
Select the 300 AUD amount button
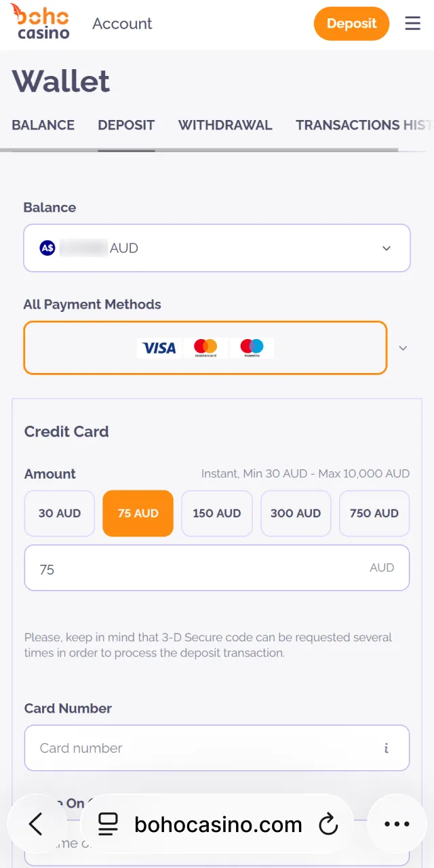click(296, 513)
